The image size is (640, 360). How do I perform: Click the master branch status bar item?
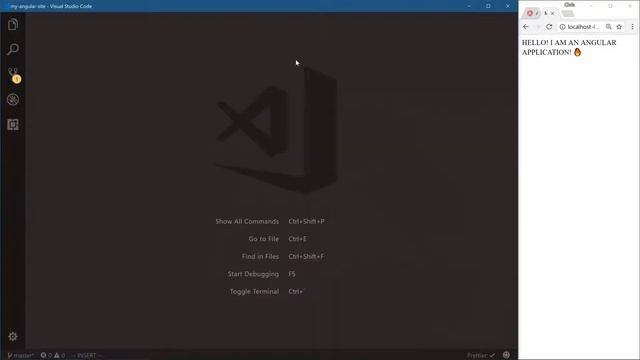coord(20,356)
